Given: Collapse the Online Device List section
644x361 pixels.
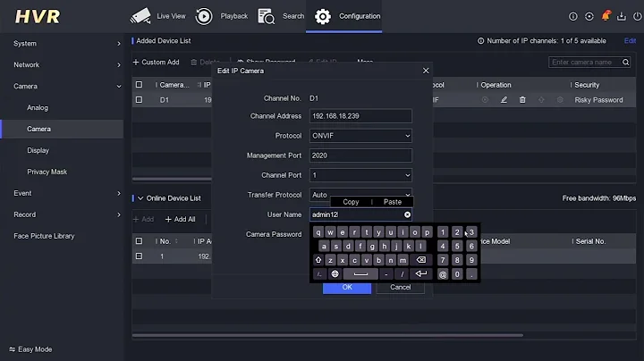Looking at the screenshot, I should click(140, 198).
